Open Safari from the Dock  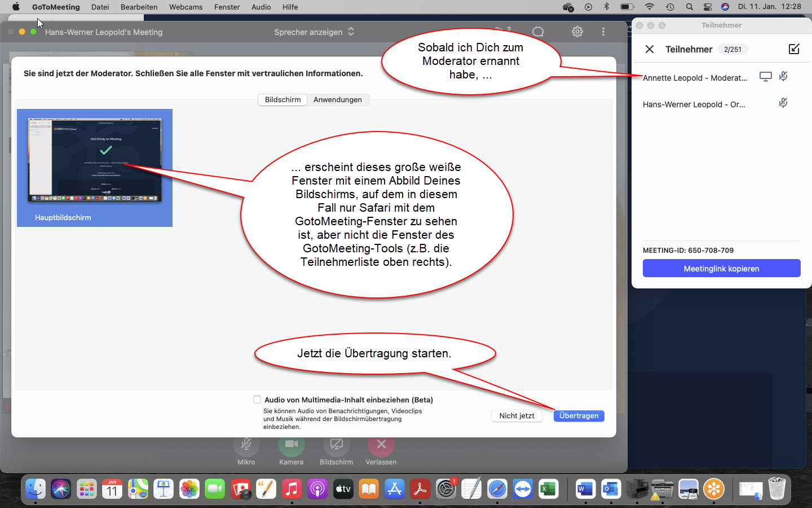497,489
